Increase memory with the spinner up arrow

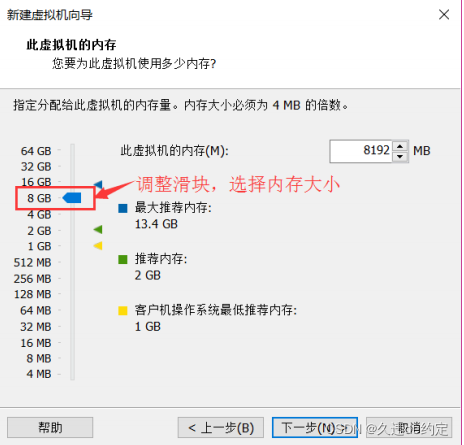(x=400, y=146)
